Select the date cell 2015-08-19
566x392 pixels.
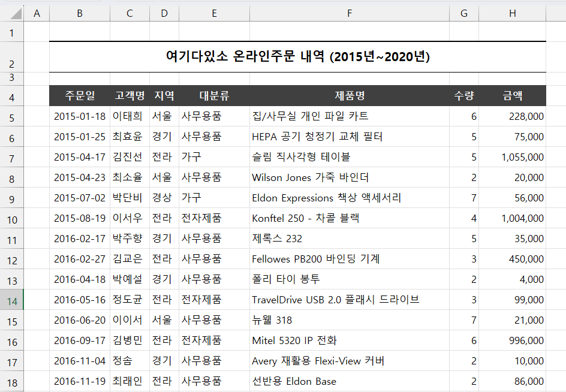tap(80, 218)
